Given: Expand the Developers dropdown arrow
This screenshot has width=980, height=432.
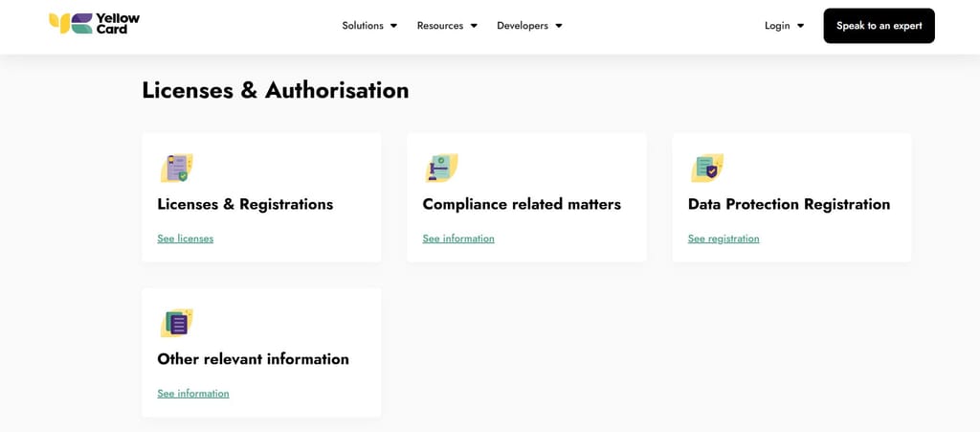Looking at the screenshot, I should pos(559,26).
